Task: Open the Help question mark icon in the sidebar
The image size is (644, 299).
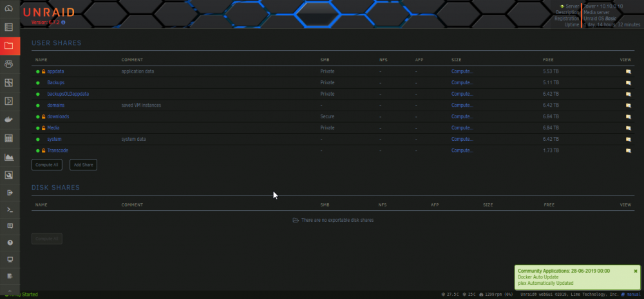Action: (x=10, y=243)
